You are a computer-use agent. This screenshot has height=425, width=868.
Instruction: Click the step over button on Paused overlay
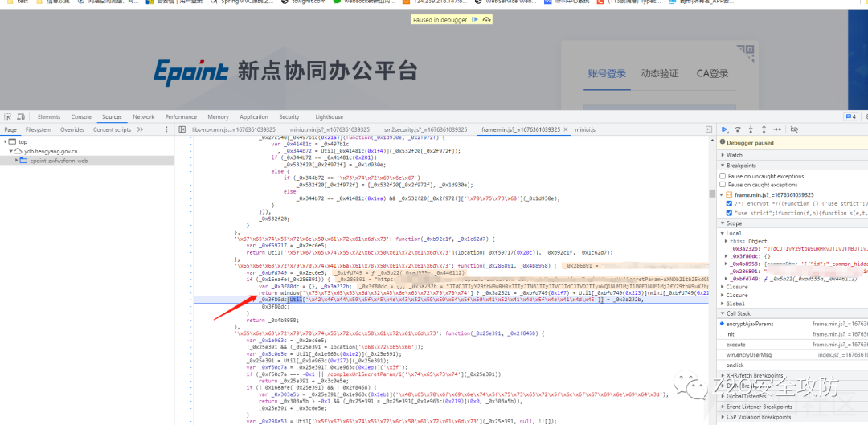click(x=486, y=20)
